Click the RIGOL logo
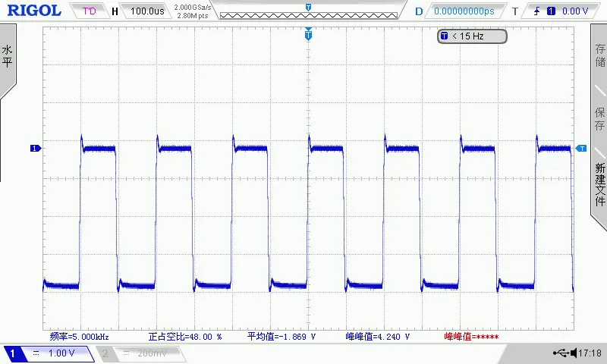Image resolution: width=607 pixels, height=364 pixels. tap(34, 11)
